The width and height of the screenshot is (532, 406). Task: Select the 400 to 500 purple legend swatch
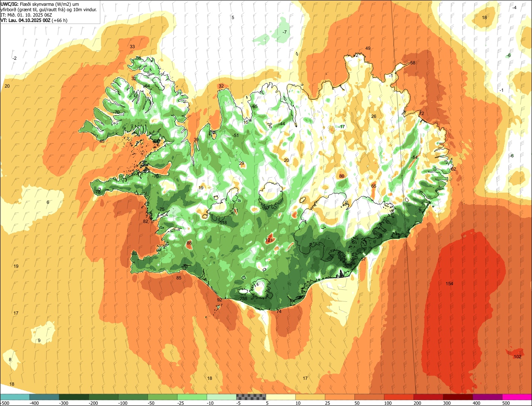pos(487,397)
